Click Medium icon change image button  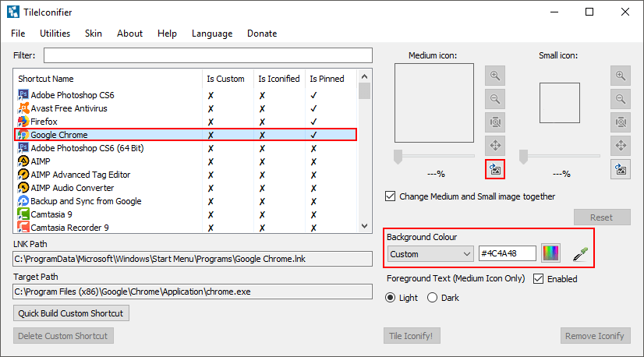[495, 169]
